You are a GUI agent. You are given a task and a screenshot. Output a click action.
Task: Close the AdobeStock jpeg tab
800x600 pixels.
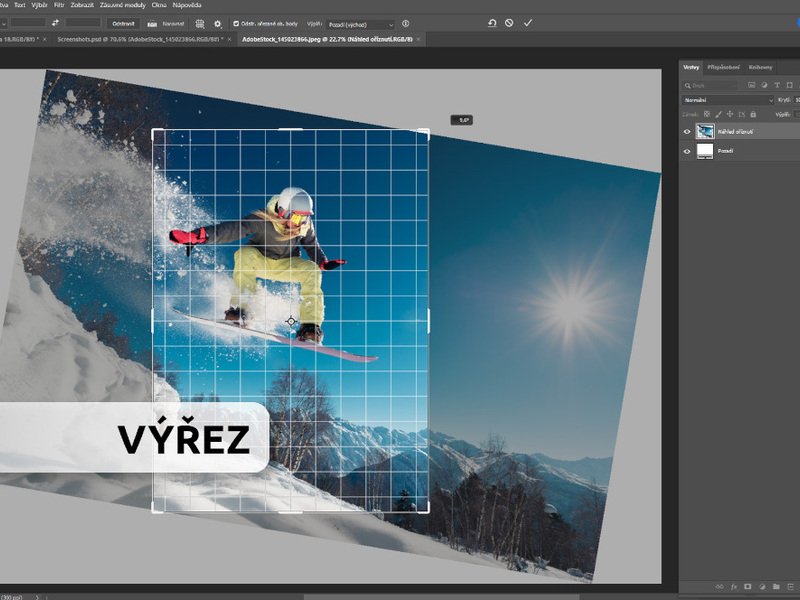[419, 39]
